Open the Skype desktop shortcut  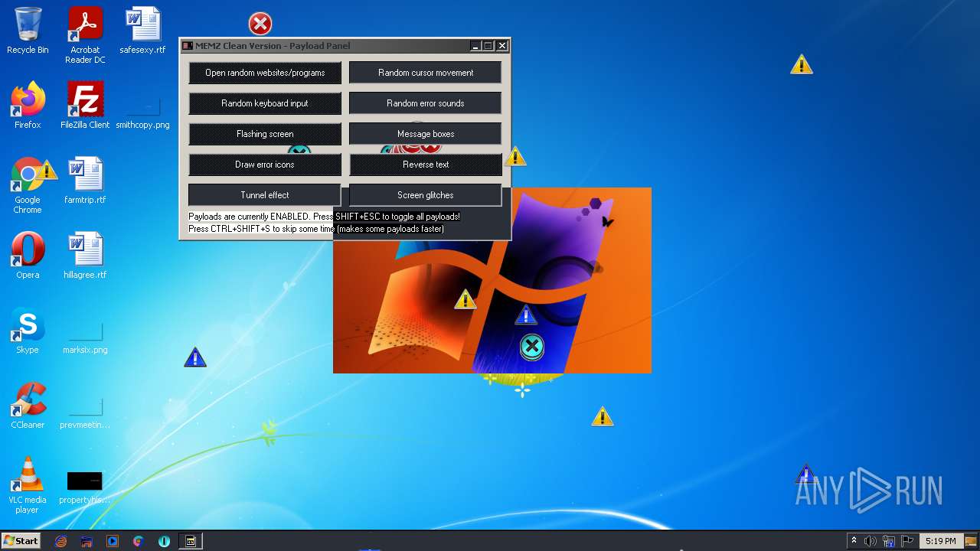[28, 331]
